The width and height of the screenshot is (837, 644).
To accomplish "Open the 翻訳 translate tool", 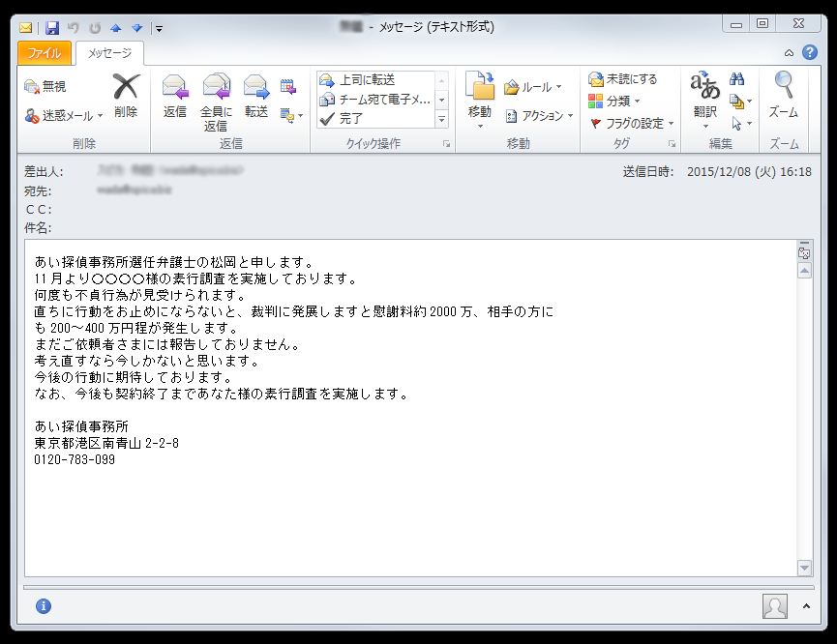I will coord(704,97).
